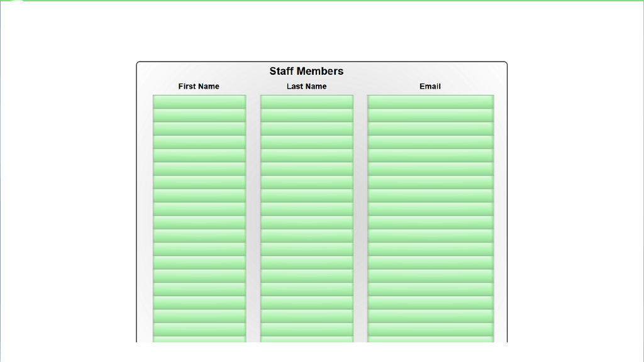Select the tenth row Email field
Viewport: 644px width, 362px height.
tap(430, 222)
